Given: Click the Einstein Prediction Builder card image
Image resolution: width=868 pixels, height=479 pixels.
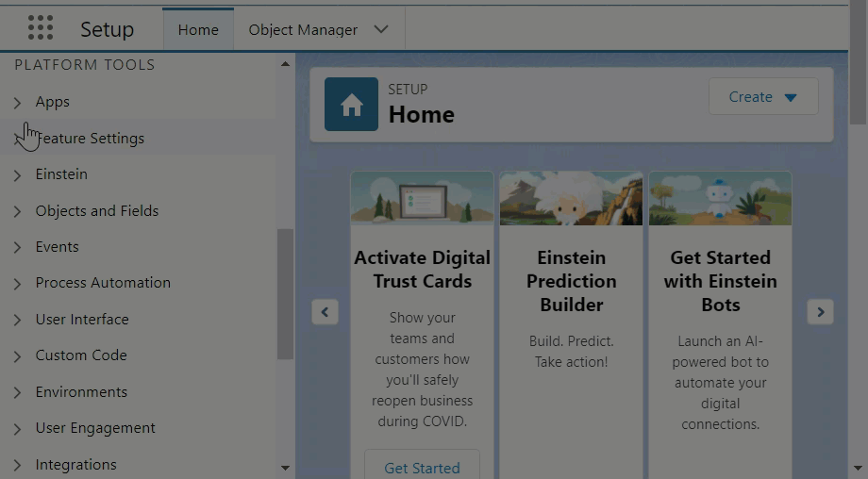Looking at the screenshot, I should point(571,198).
